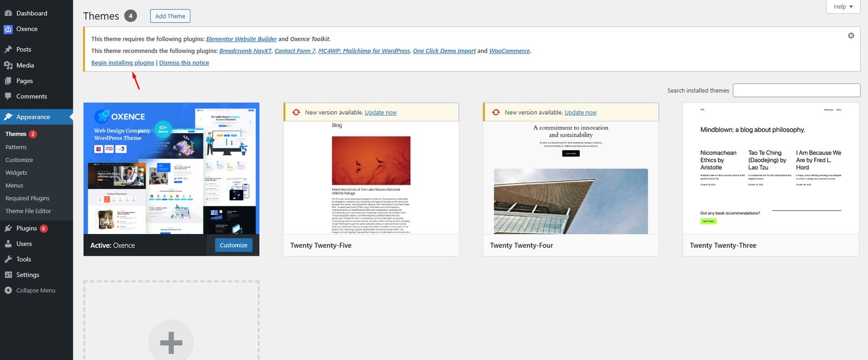Viewport: 868px width, 360px height.
Task: Click the Tools wrench icon
Action: [x=8, y=259]
